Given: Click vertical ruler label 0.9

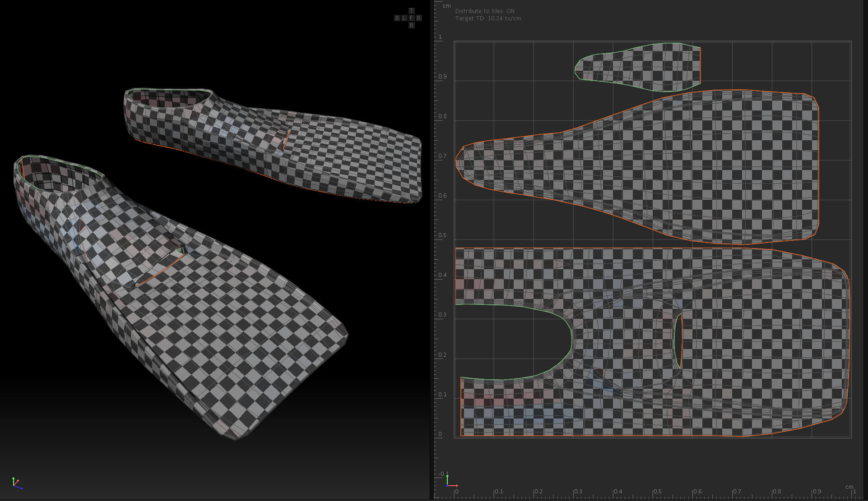Looking at the screenshot, I should click(x=442, y=77).
